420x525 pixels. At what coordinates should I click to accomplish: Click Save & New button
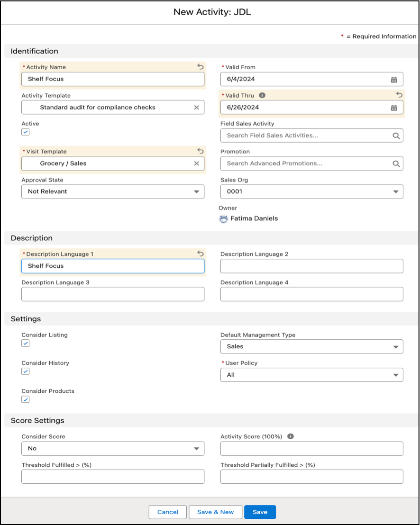[215, 512]
